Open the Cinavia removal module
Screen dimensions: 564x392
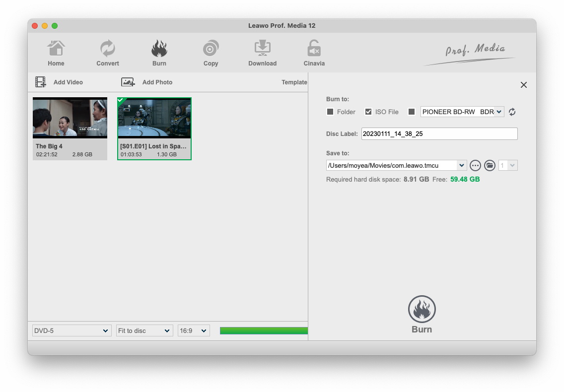pyautogui.click(x=314, y=49)
